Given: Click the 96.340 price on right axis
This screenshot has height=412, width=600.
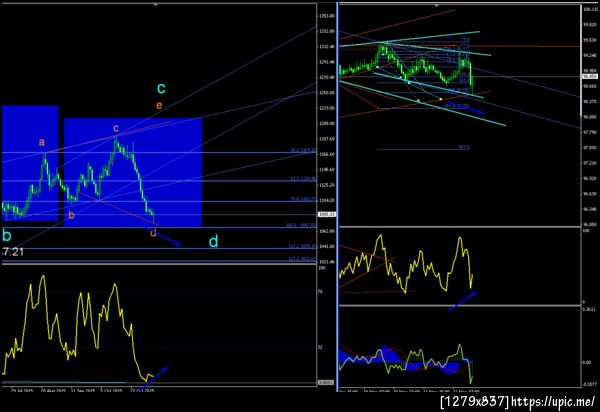Looking at the screenshot, I should point(590,209).
